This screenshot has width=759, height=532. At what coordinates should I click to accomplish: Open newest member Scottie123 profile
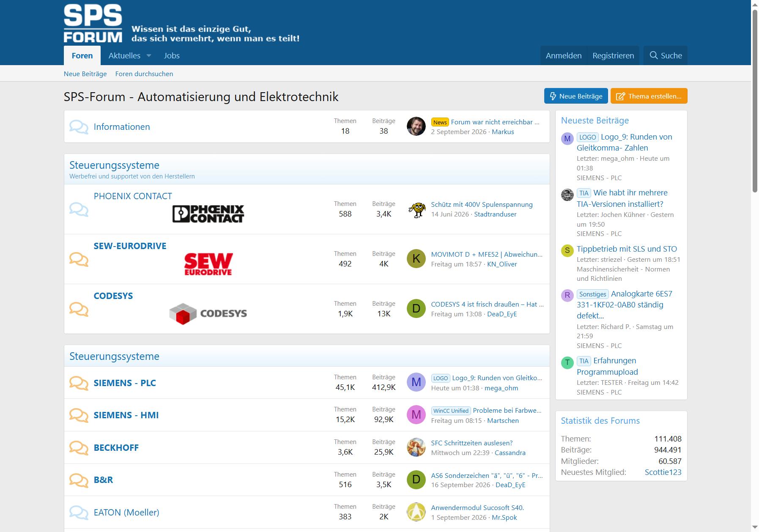(x=663, y=472)
